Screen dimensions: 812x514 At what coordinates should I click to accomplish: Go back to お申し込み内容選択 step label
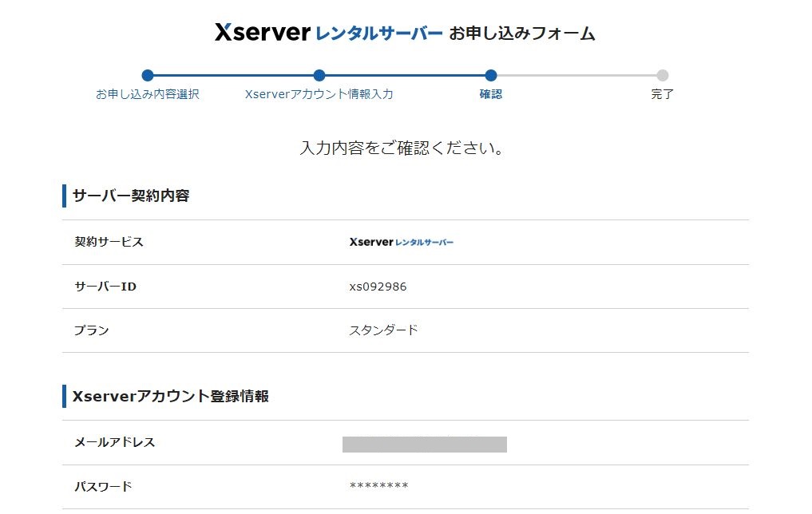[148, 94]
